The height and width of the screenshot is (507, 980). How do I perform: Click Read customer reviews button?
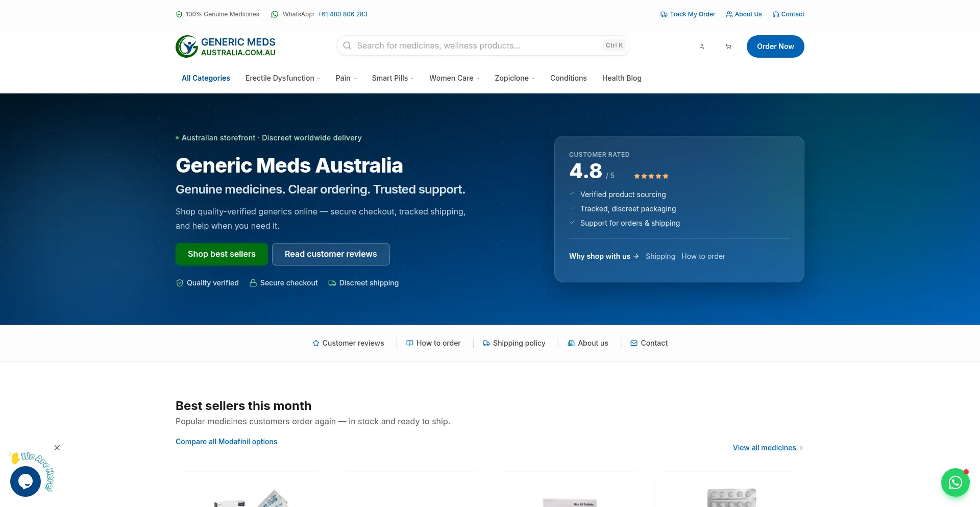point(331,254)
